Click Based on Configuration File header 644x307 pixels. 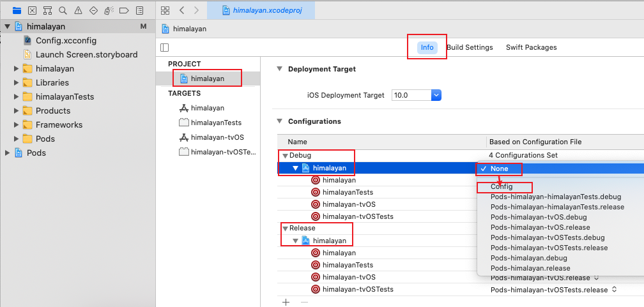[535, 142]
